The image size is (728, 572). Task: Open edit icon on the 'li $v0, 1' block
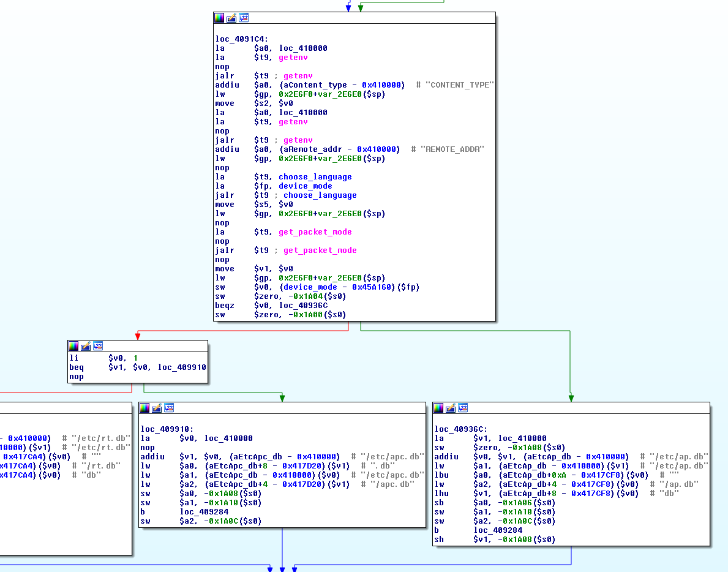86,346
